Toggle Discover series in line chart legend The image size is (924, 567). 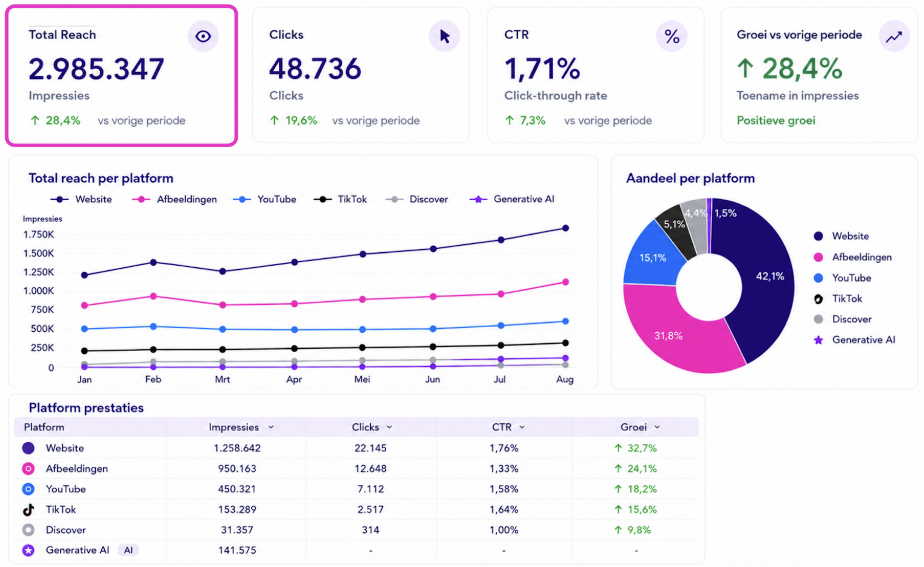click(417, 199)
